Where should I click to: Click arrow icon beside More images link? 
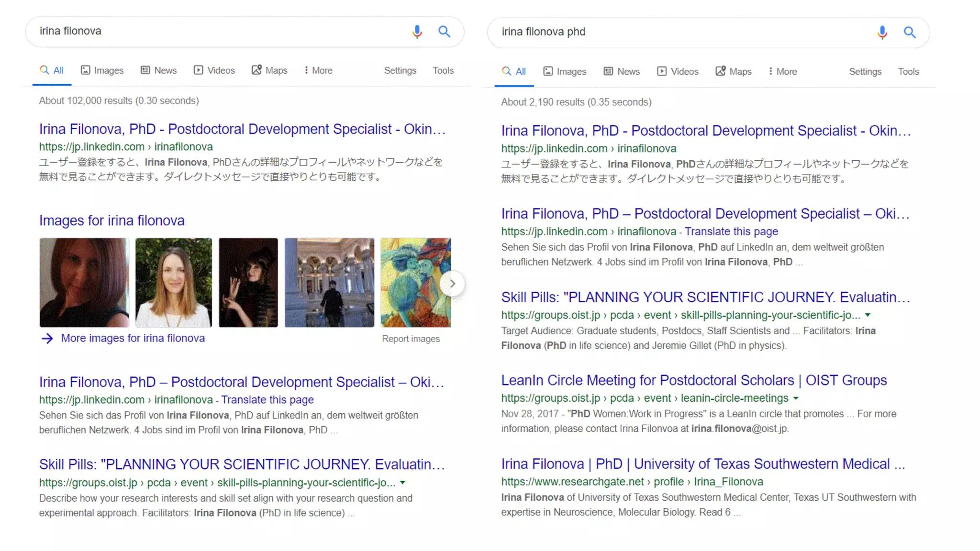47,339
